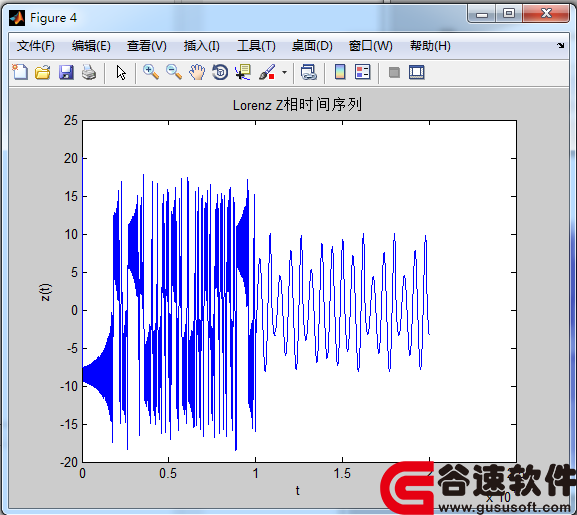Activate the Zoom Out magnifier tool
The height and width of the screenshot is (515, 577).
[x=174, y=72]
